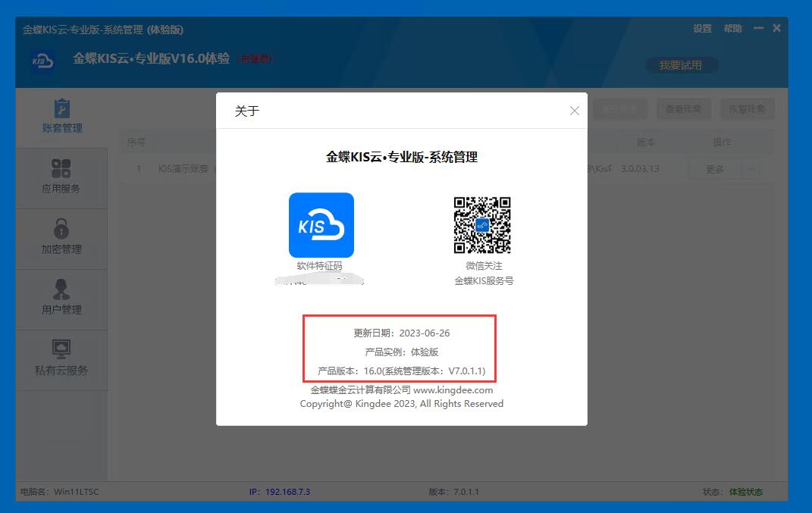Visit the www.kingdee.com link
Viewport: 812px width, 513px height.
(453, 389)
